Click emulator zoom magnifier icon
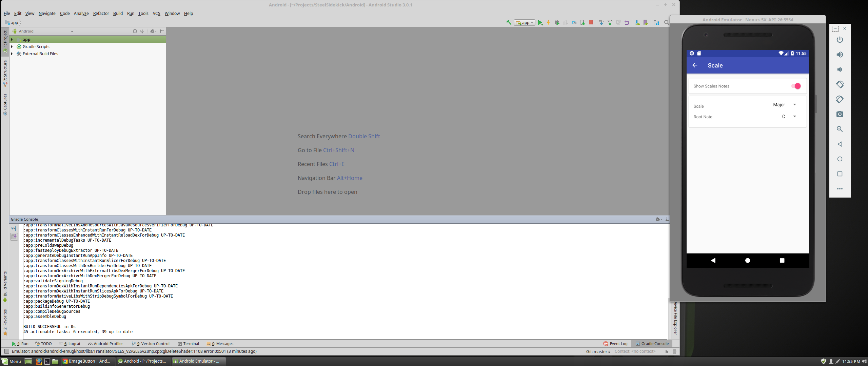Viewport: 868px width, 366px height. click(840, 129)
